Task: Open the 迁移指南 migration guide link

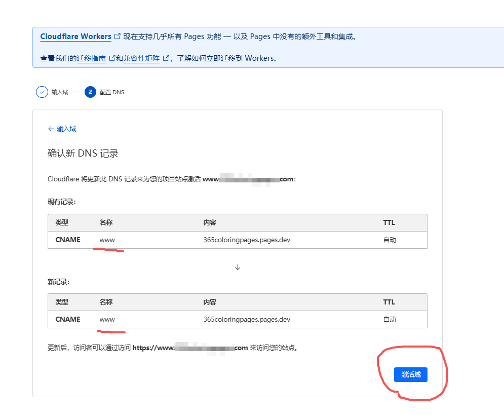Action: point(91,58)
